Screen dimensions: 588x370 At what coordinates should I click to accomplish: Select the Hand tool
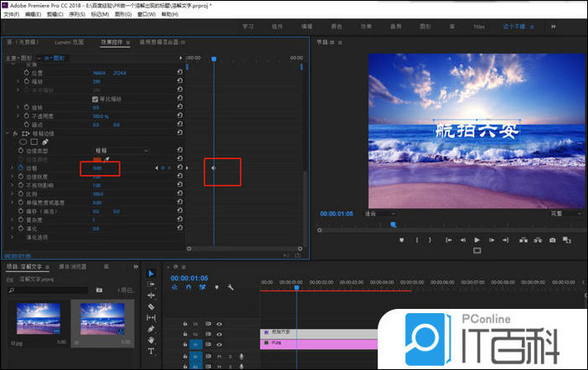151,340
